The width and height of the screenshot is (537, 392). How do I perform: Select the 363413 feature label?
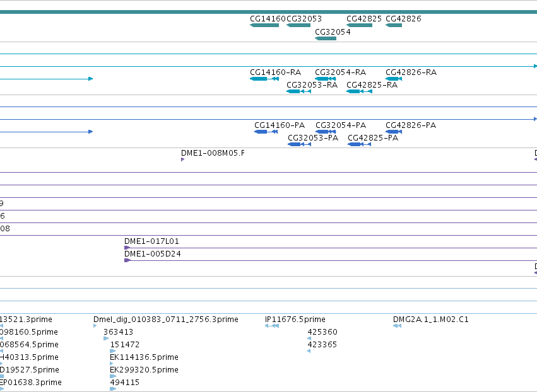pyautogui.click(x=118, y=332)
